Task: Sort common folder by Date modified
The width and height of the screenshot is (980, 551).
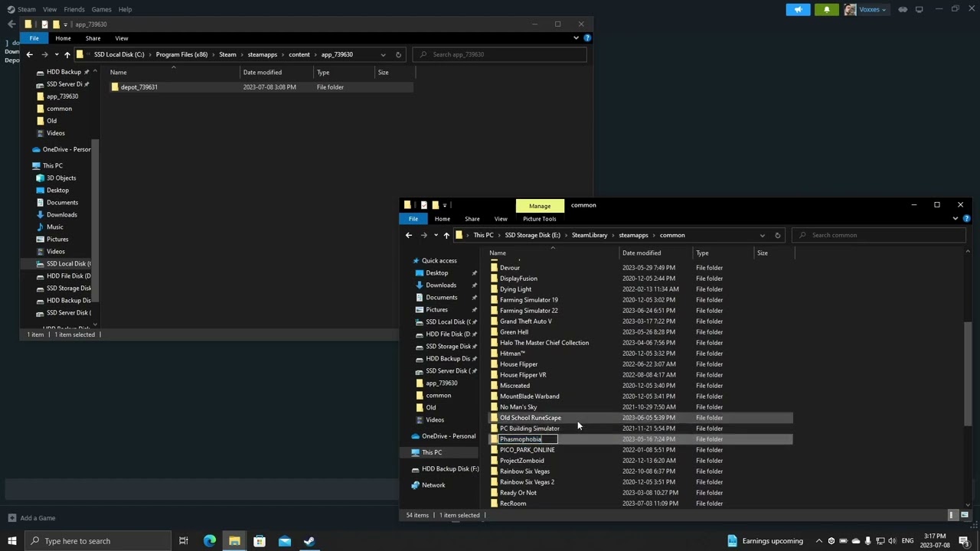Action: (x=642, y=253)
